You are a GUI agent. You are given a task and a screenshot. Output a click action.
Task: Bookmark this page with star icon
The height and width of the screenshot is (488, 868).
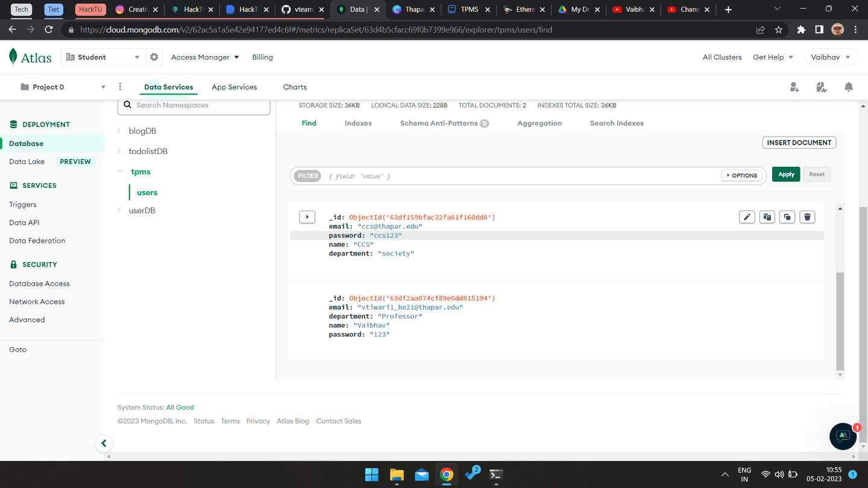[x=779, y=30]
